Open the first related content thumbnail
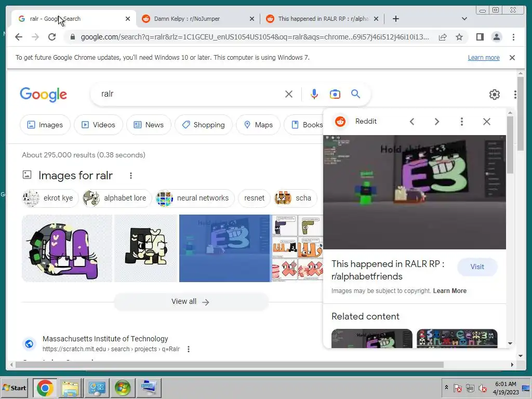 pyautogui.click(x=372, y=338)
